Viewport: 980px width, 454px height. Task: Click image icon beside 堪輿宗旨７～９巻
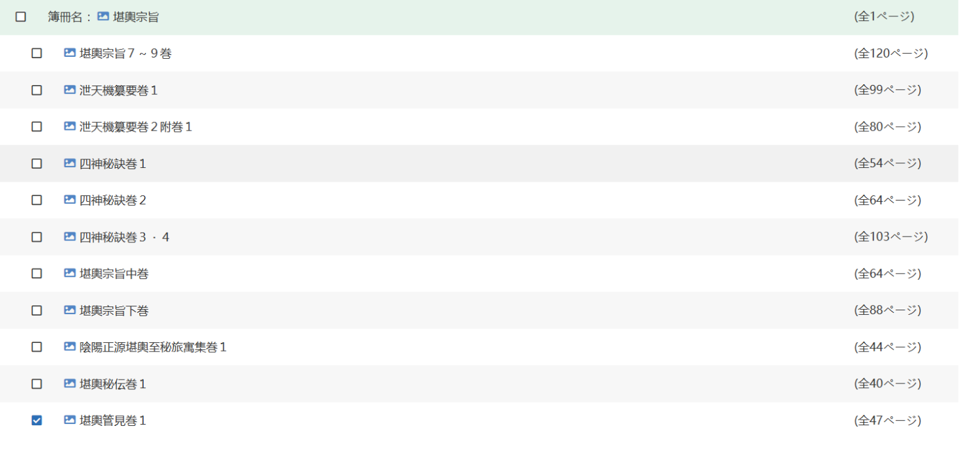coord(70,53)
